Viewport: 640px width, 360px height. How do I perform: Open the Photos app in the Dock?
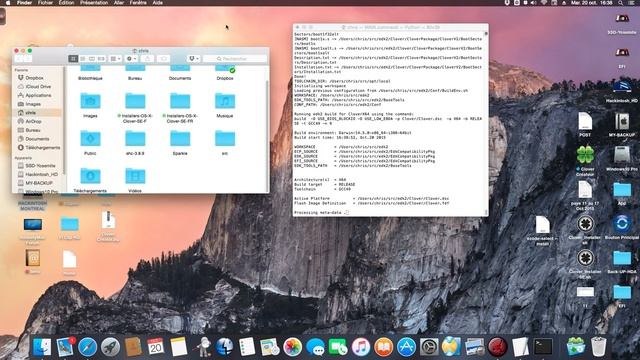[x=292, y=347]
